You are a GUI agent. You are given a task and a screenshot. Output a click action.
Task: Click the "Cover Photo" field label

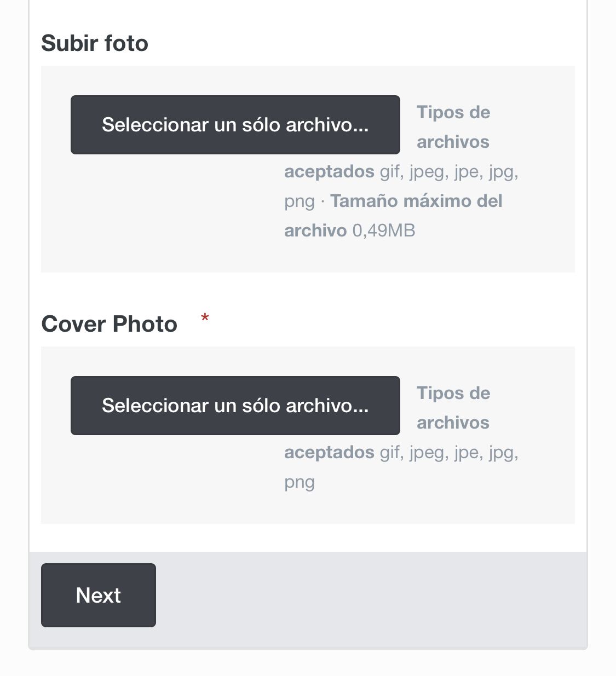(110, 324)
